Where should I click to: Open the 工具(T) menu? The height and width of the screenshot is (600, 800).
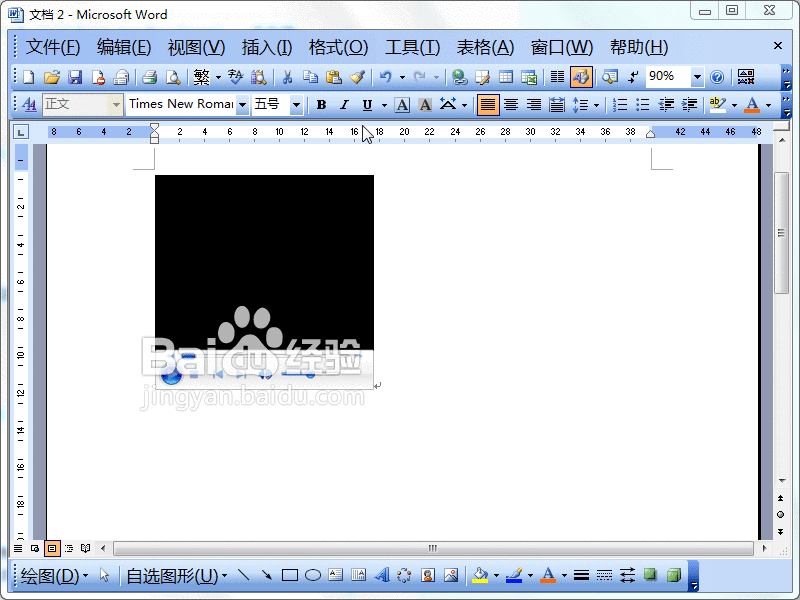[x=412, y=47]
